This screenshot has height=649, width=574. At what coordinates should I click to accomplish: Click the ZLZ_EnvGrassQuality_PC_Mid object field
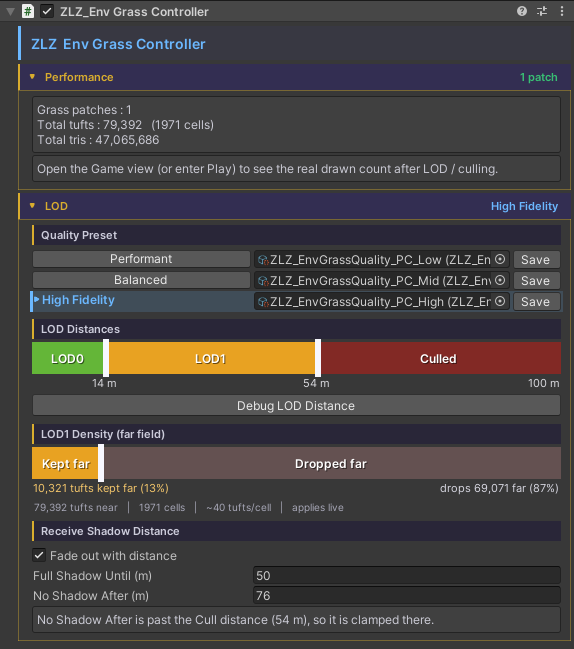click(382, 281)
